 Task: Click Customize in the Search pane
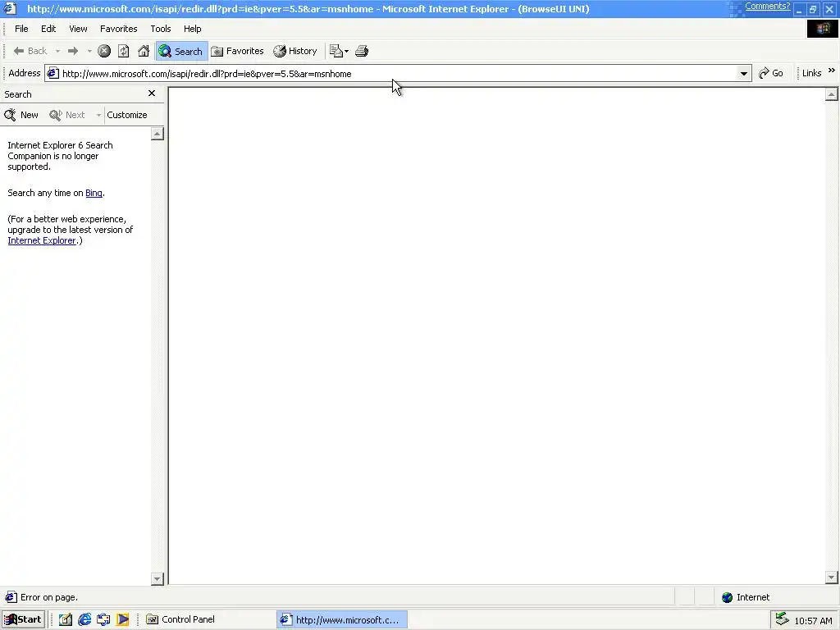[127, 115]
